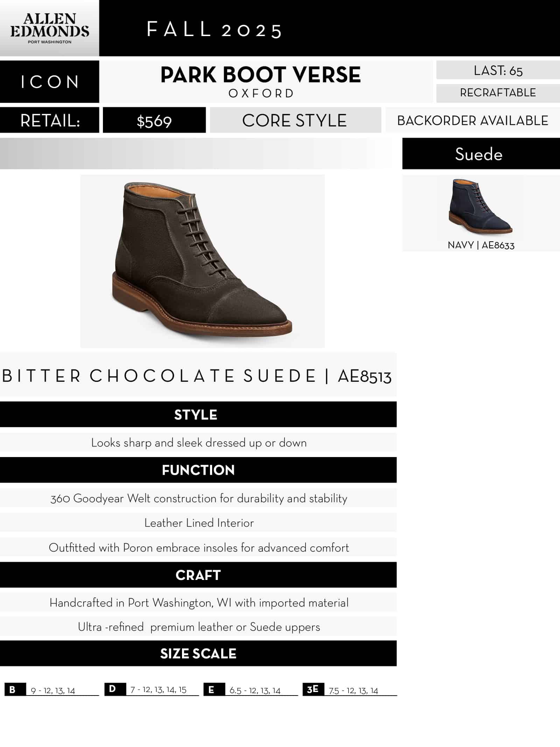The image size is (560, 747).
Task: Click the CORE STYLE button
Action: [295, 120]
